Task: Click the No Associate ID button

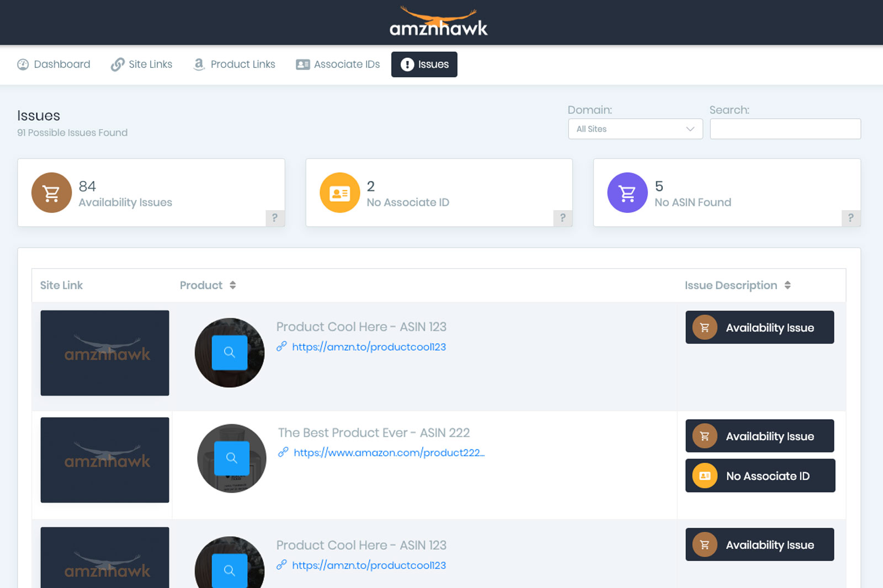Action: (760, 475)
